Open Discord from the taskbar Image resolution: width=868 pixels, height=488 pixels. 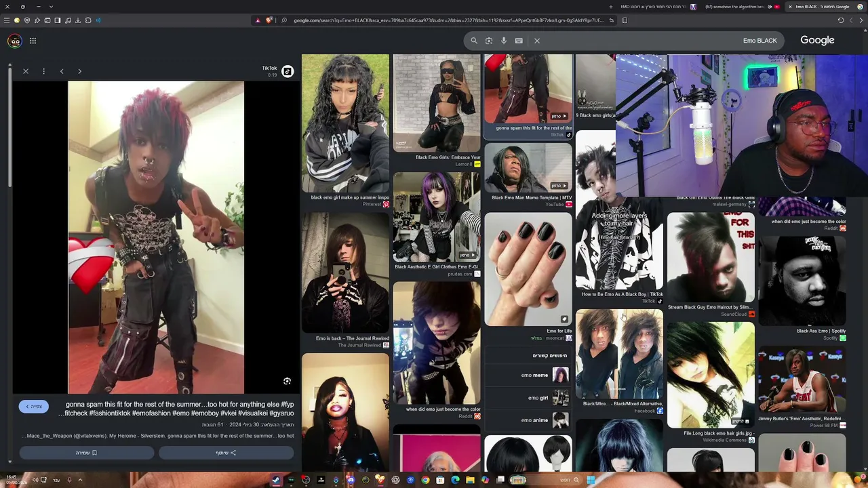(x=351, y=481)
